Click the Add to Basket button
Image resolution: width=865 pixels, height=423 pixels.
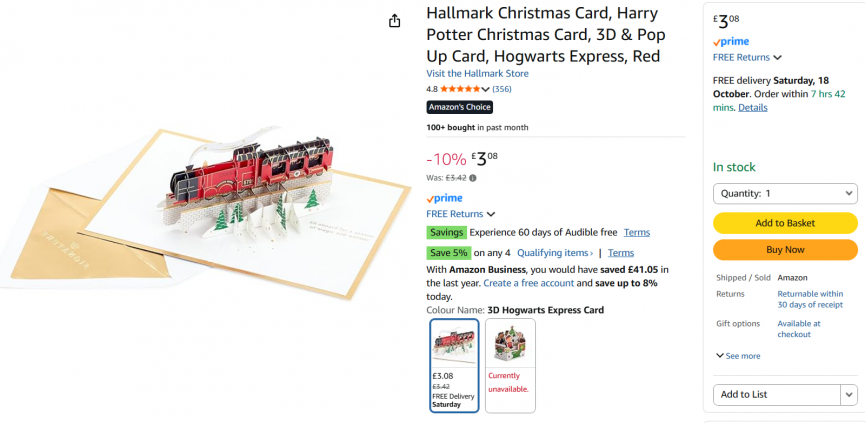(785, 223)
